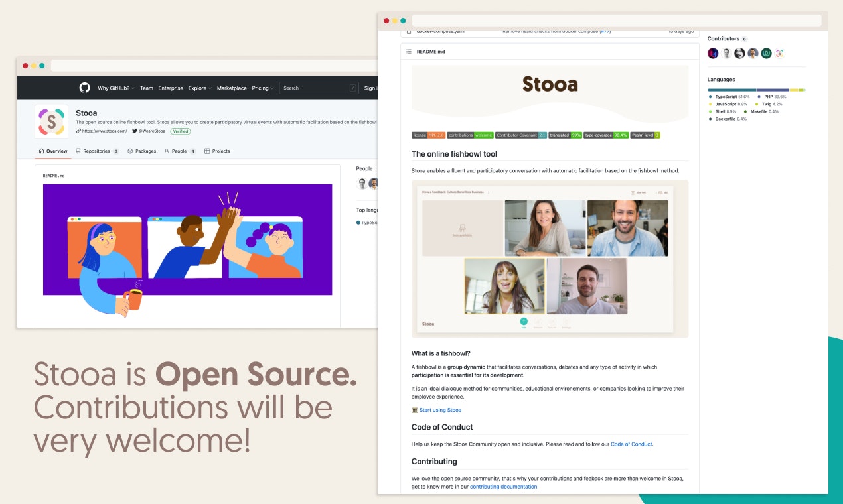Click the TypeScript 51.6% language entry
The width and height of the screenshot is (843, 504).
[x=729, y=97]
